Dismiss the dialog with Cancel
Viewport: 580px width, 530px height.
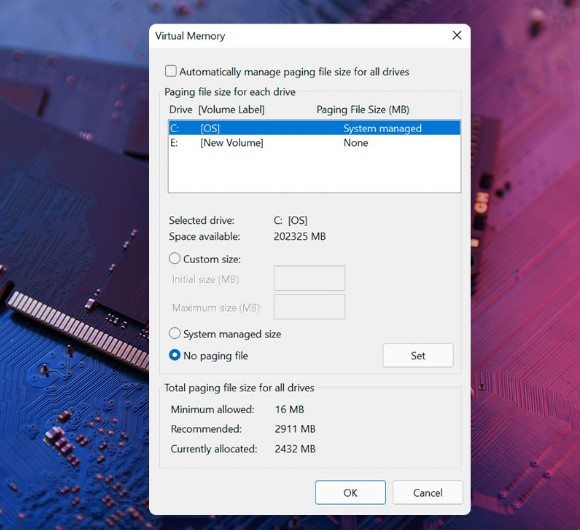tap(428, 493)
